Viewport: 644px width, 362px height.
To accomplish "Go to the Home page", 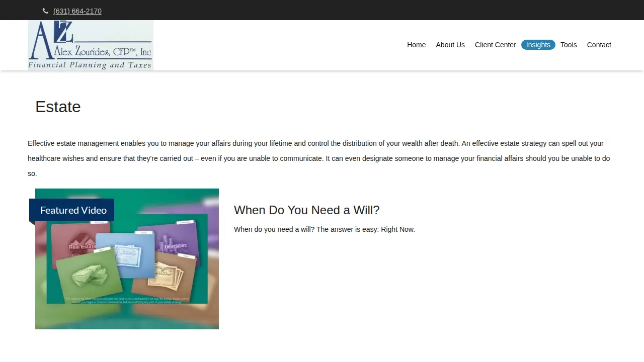I will point(417,45).
